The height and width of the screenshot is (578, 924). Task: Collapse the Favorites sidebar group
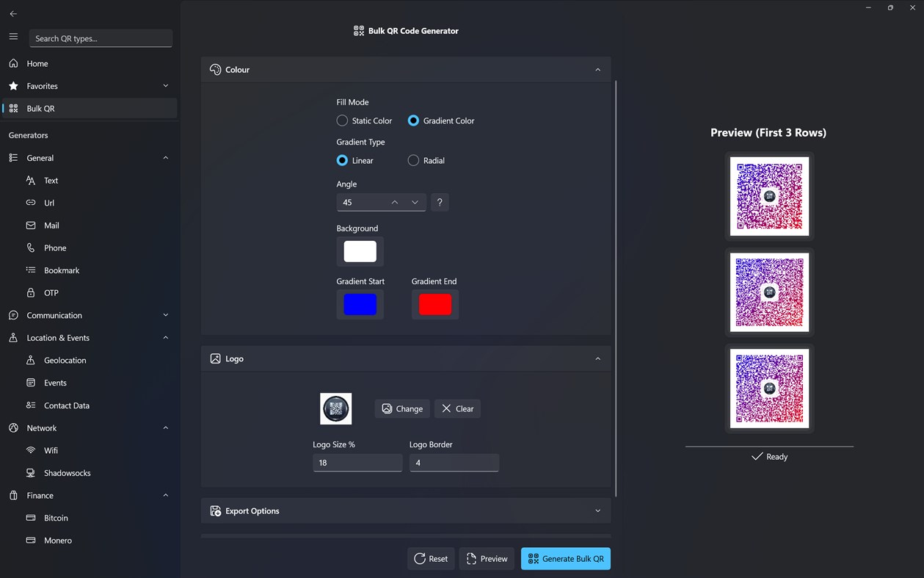point(165,86)
